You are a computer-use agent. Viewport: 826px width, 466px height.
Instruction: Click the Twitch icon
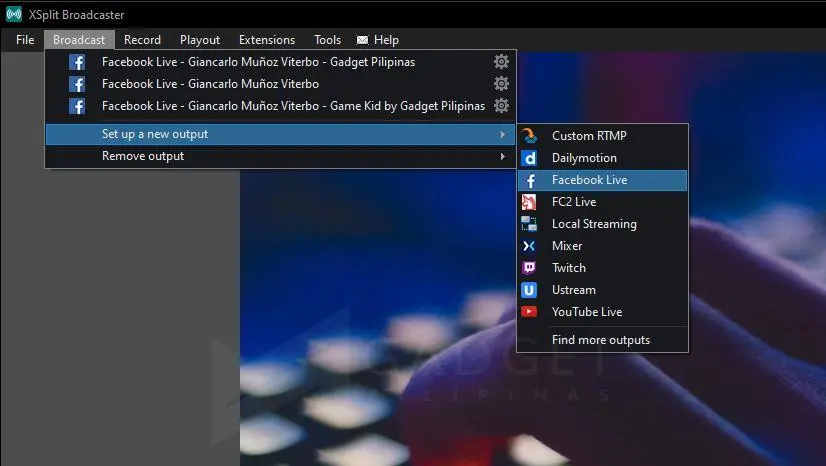pos(529,268)
